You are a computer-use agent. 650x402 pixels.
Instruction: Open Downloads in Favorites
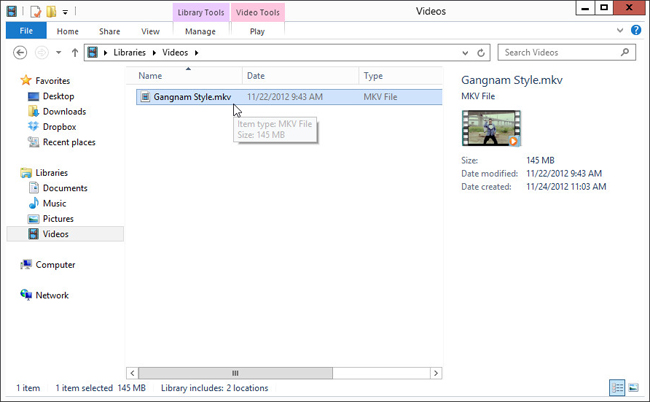(64, 111)
